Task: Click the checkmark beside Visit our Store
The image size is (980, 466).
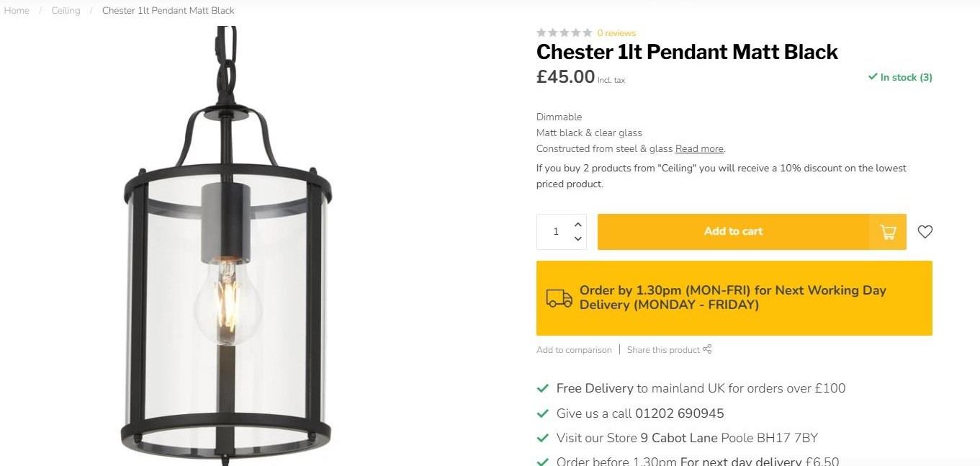Action: 543,438
